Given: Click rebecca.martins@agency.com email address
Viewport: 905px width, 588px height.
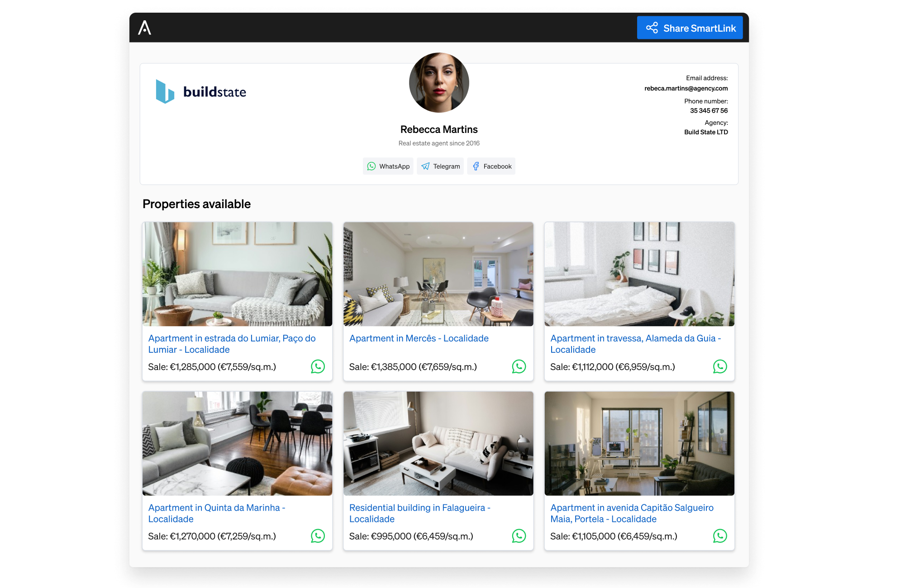Looking at the screenshot, I should [686, 88].
